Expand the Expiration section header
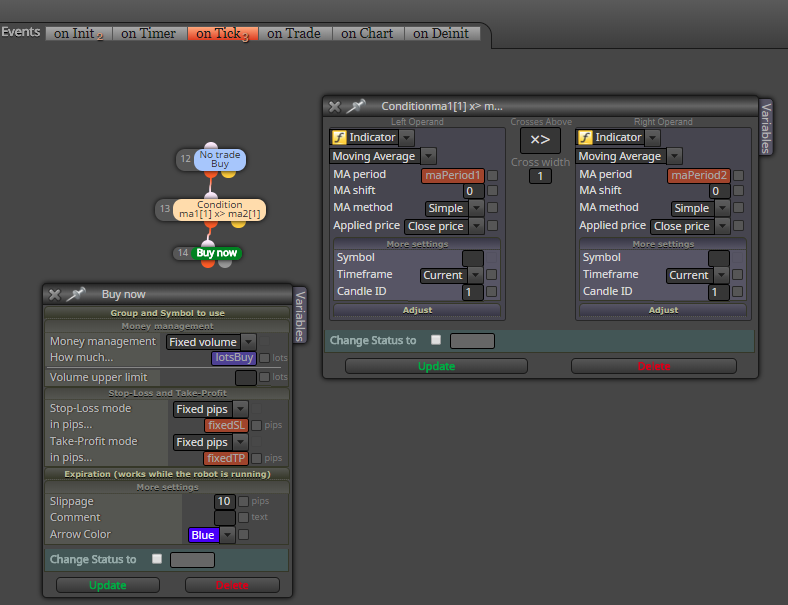This screenshot has height=605, width=788. (x=167, y=474)
